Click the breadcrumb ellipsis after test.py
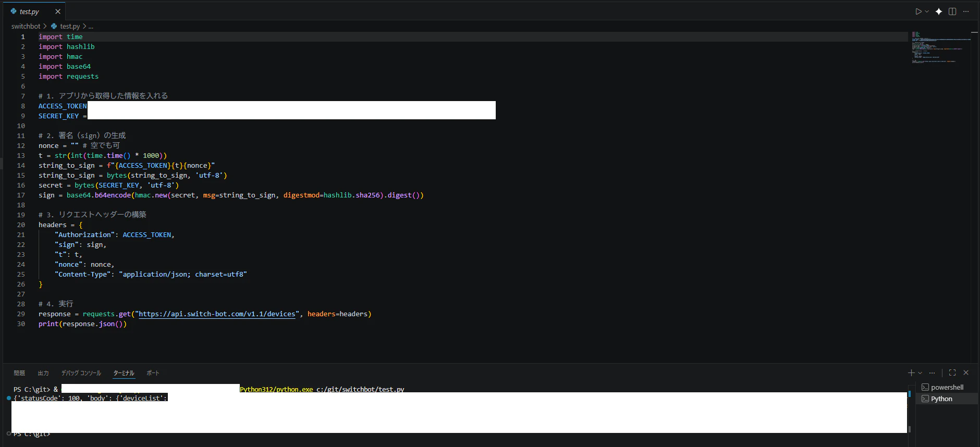 [x=91, y=26]
